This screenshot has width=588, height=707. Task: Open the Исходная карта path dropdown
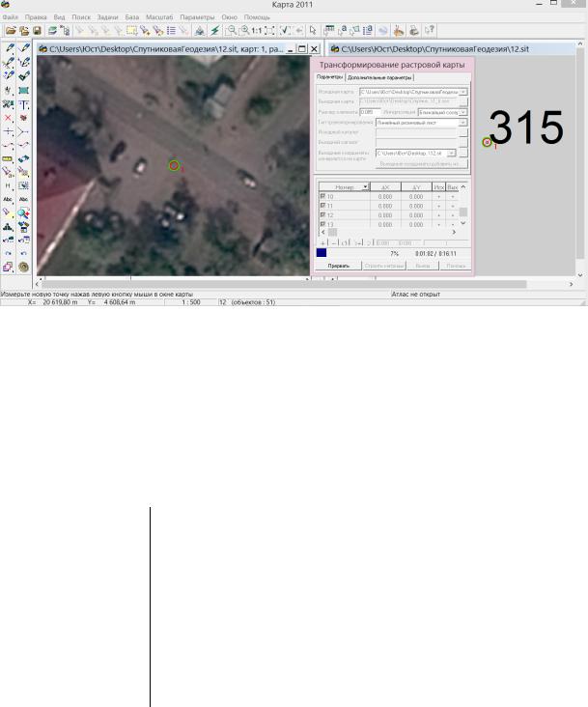[463, 92]
